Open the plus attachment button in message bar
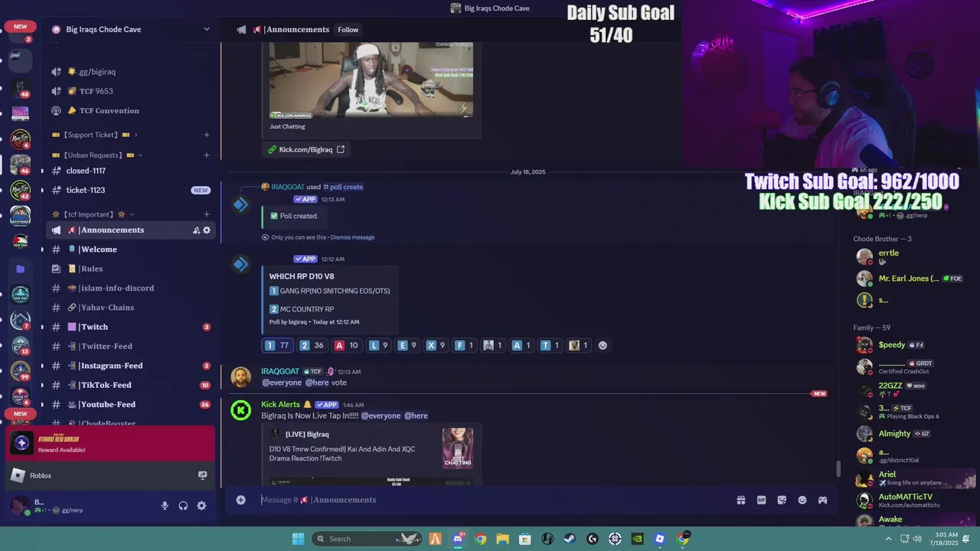Image resolution: width=980 pixels, height=551 pixels. pos(240,500)
